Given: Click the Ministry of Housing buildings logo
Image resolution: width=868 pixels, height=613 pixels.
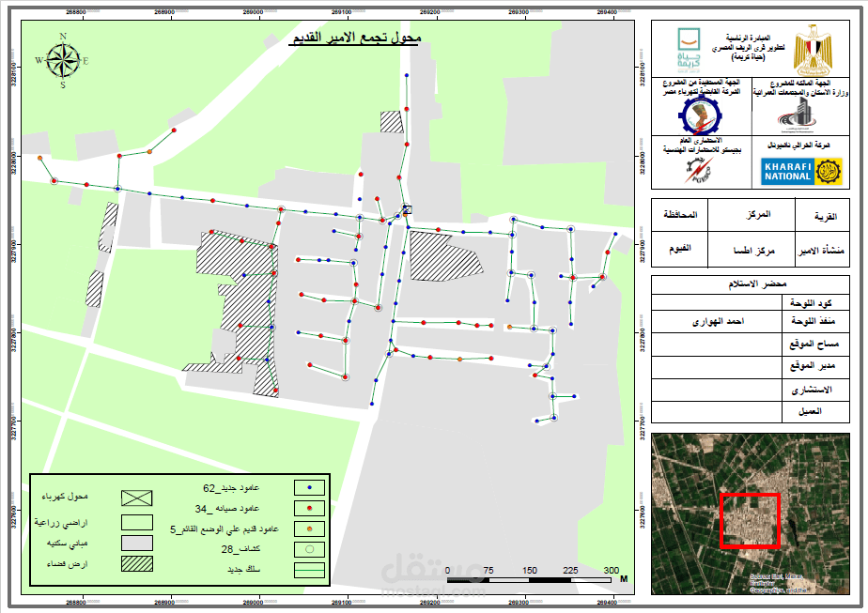Looking at the screenshot, I should (x=798, y=115).
